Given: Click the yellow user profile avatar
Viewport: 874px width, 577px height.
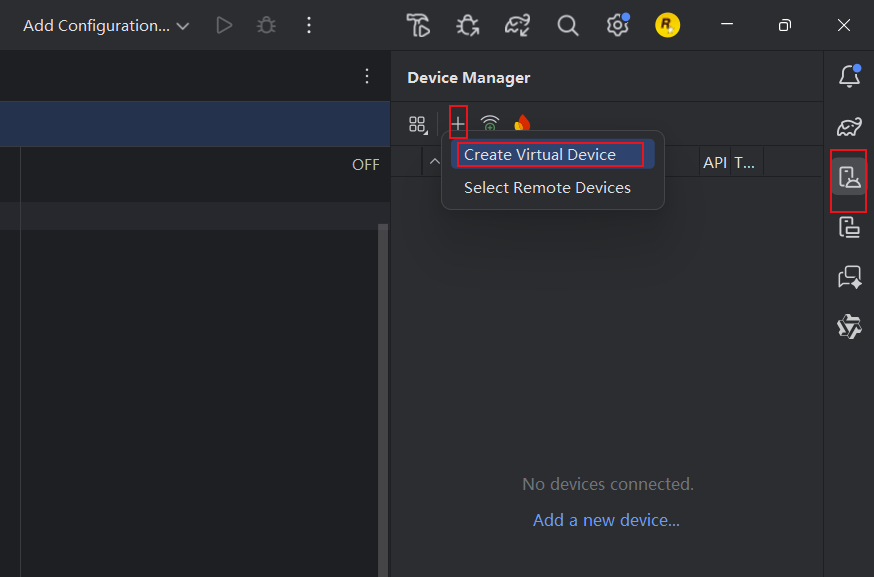Looking at the screenshot, I should point(667,26).
